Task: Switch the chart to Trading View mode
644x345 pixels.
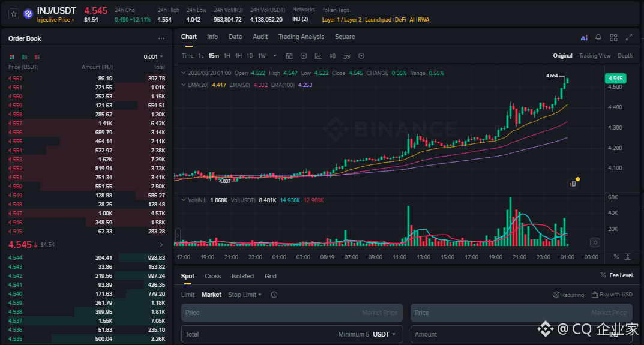Action: pos(595,55)
